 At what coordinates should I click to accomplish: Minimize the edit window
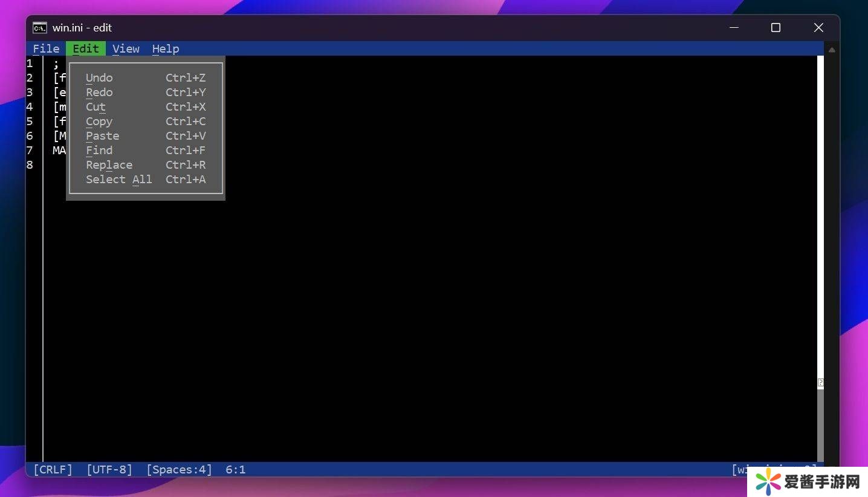tap(734, 28)
